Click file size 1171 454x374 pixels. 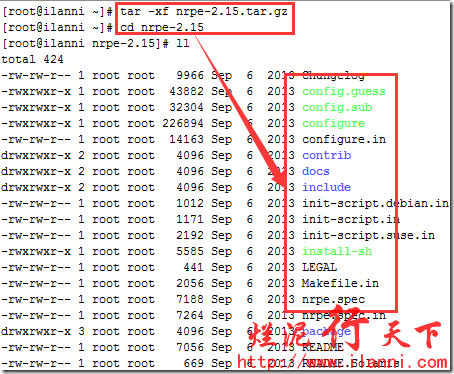(190, 219)
